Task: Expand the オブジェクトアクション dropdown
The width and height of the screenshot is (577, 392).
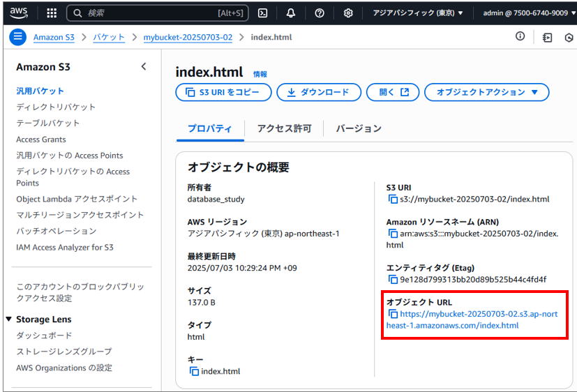Action: coord(486,92)
